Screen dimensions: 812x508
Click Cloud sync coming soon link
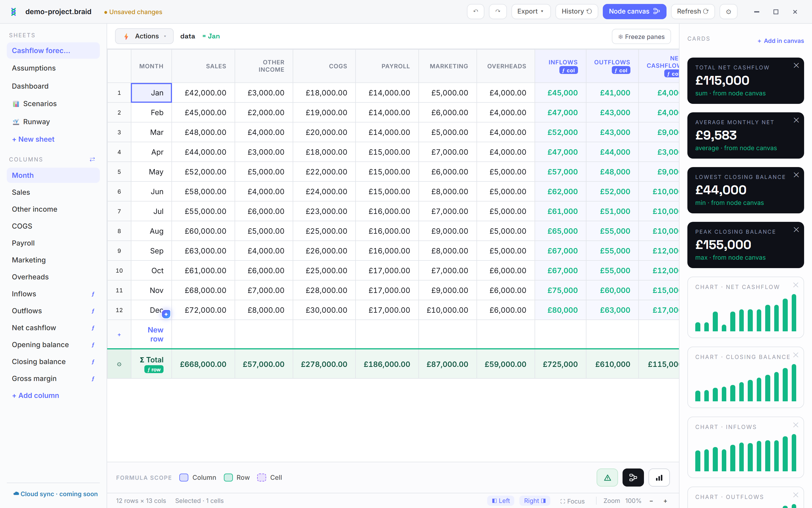(x=56, y=494)
